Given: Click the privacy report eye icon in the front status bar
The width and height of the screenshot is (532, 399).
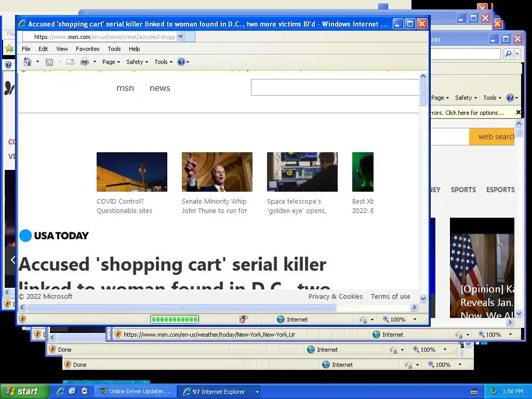Looking at the screenshot, I should (x=243, y=319).
